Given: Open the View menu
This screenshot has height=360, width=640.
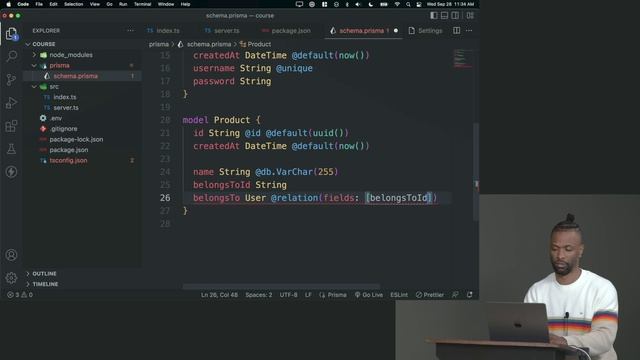Looking at the screenshot, I should point(95,4).
